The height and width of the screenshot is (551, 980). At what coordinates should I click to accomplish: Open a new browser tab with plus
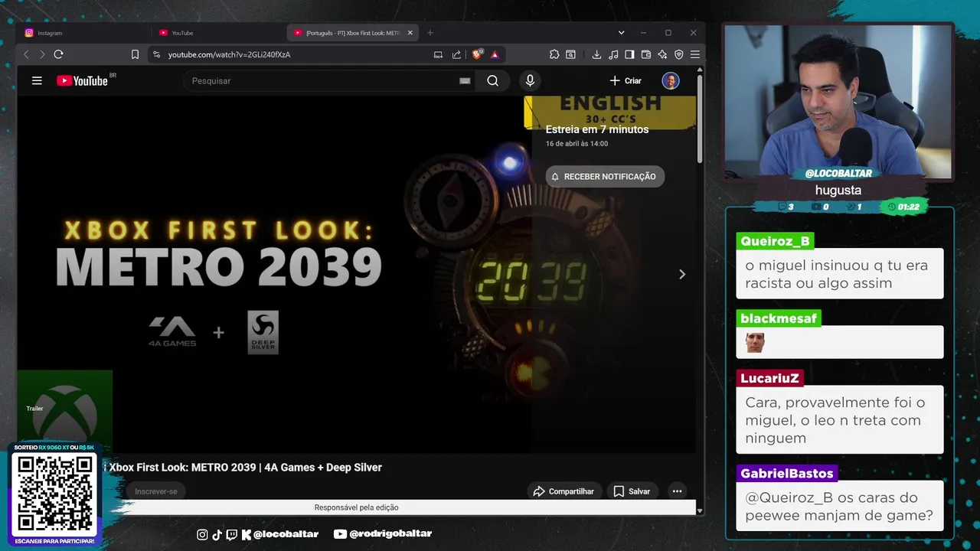click(430, 33)
